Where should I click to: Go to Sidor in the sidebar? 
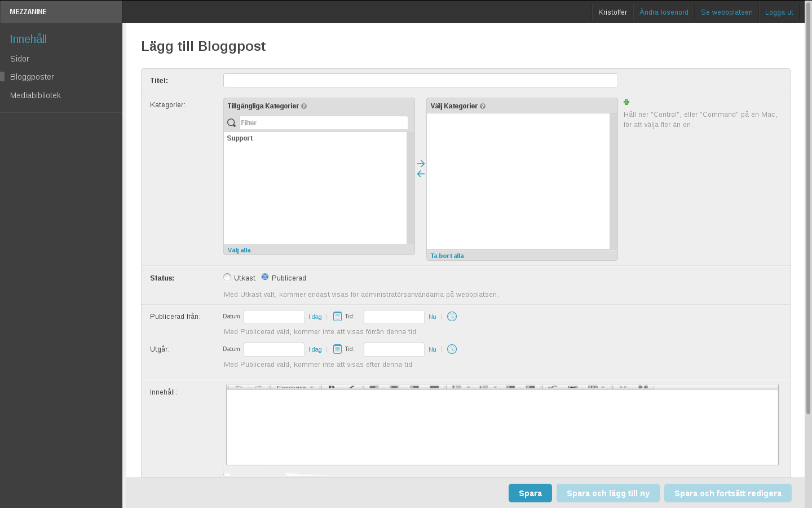(x=20, y=59)
